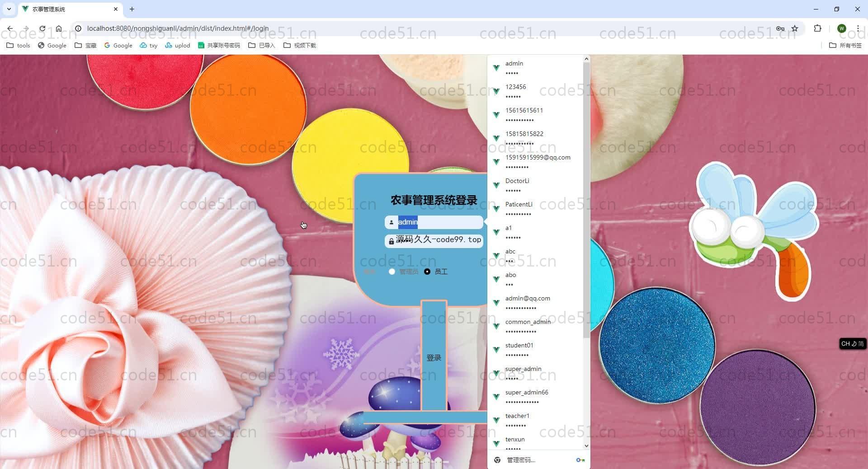The image size is (868, 469).
Task: Go back with the browser back arrow
Action: click(10, 28)
